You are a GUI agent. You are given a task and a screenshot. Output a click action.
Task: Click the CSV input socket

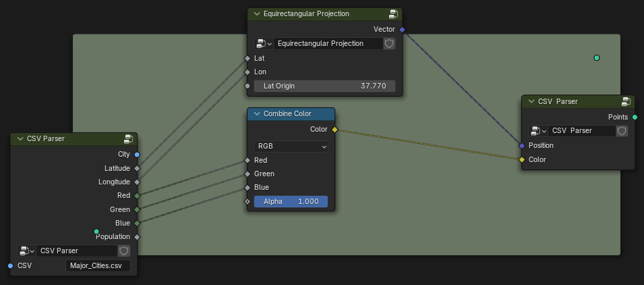click(x=10, y=265)
